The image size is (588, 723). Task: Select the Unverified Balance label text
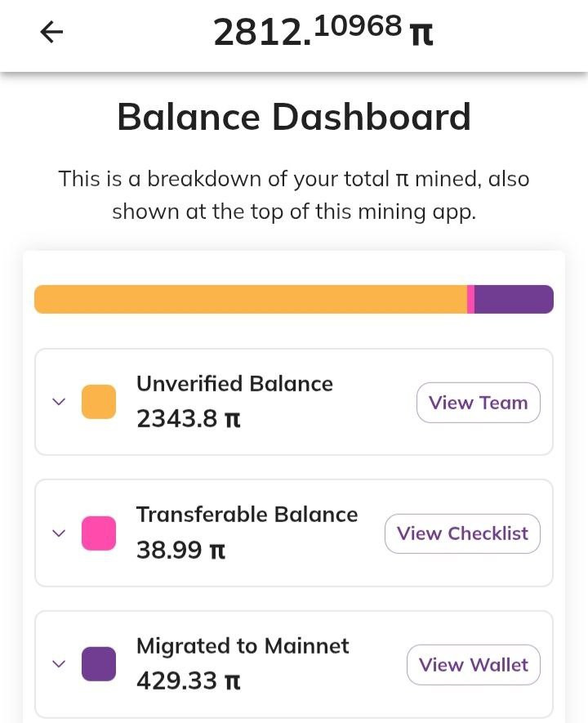(x=234, y=384)
